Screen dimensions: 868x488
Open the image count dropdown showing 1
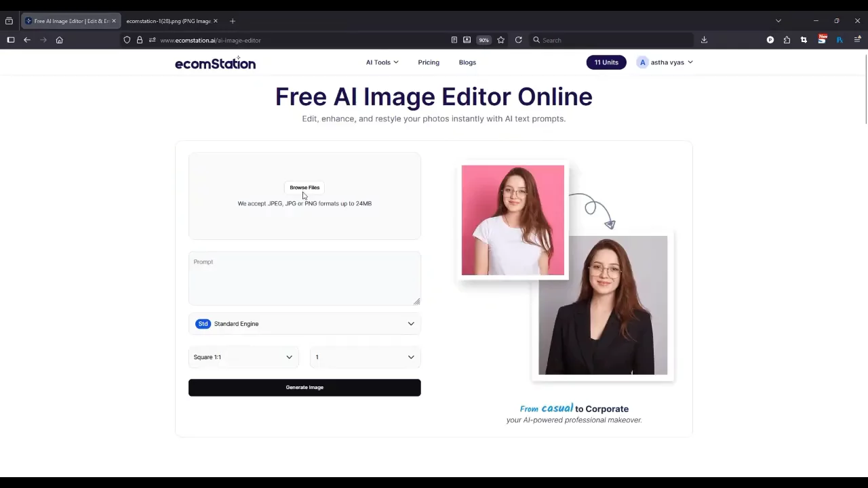[x=365, y=357]
